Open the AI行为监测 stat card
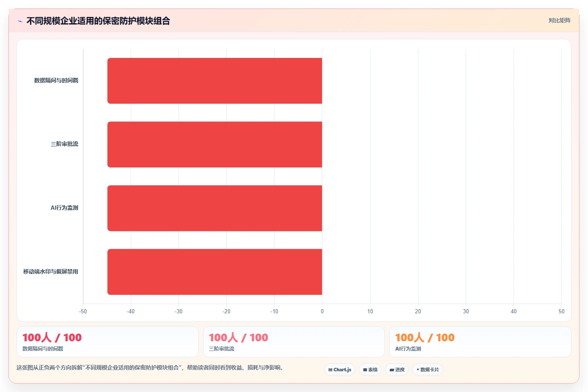 click(480, 342)
